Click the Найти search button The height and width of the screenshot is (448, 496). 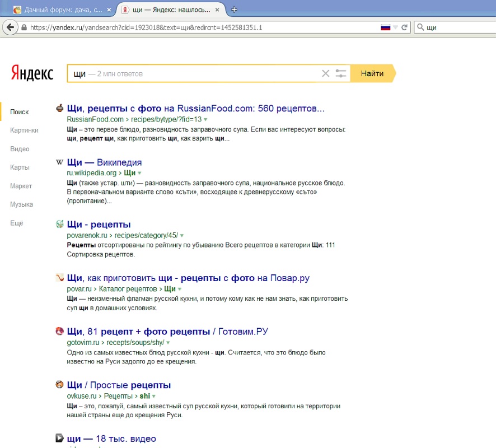click(x=373, y=73)
